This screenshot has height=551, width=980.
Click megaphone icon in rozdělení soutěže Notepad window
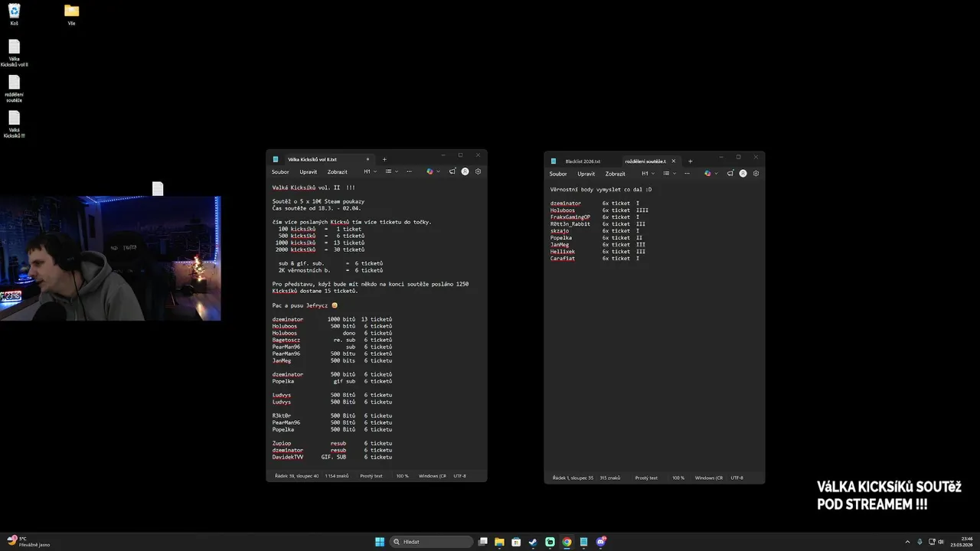click(730, 173)
